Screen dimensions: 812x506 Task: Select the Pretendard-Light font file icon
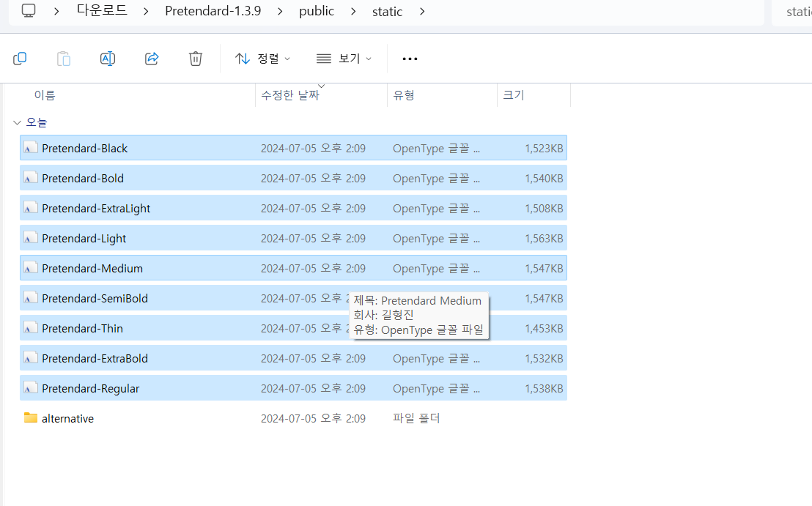click(x=31, y=238)
